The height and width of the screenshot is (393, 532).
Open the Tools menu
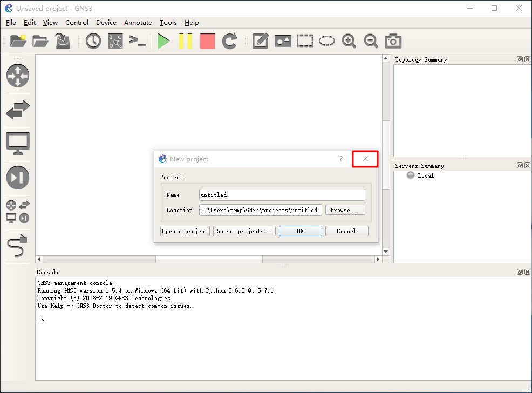pos(168,22)
